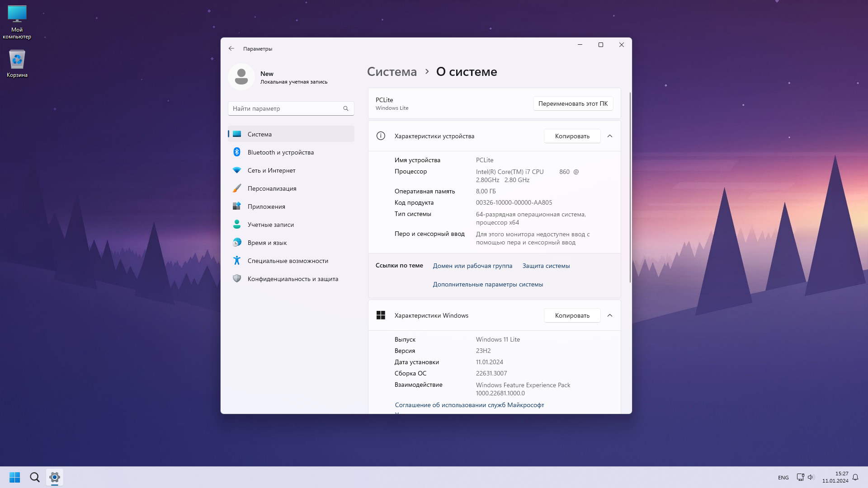Open the advanced system settings link
The height and width of the screenshot is (488, 868).
tap(488, 284)
